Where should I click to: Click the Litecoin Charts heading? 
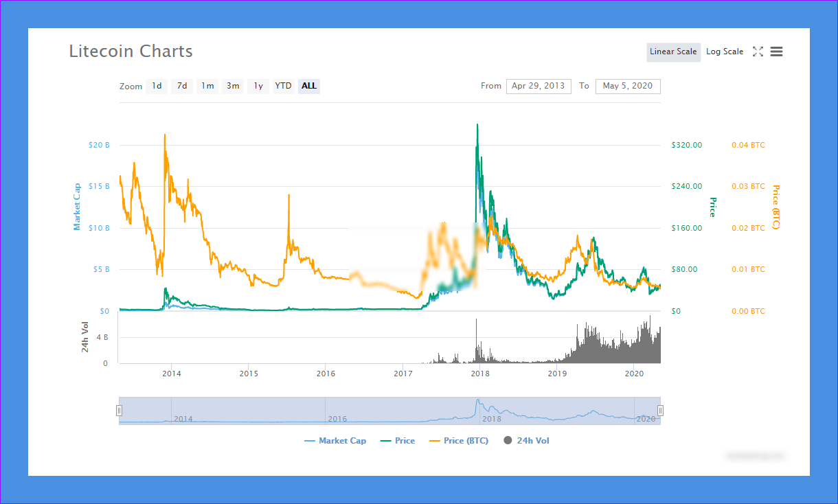(x=131, y=51)
